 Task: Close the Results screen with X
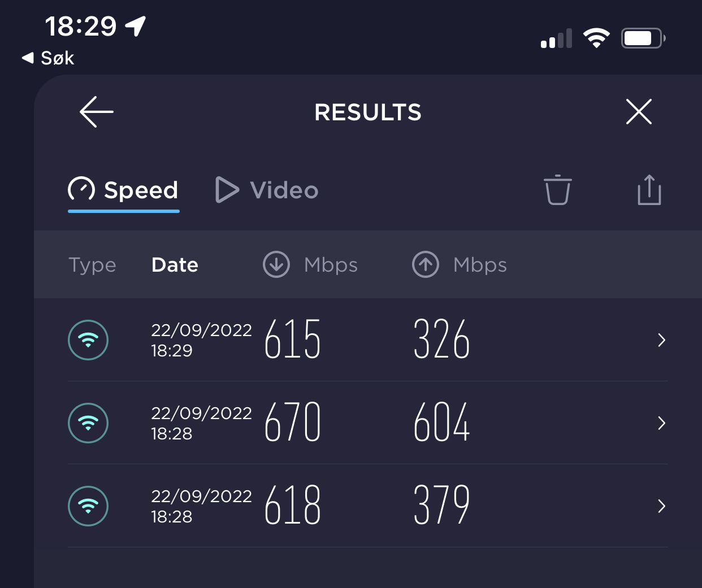point(639,111)
